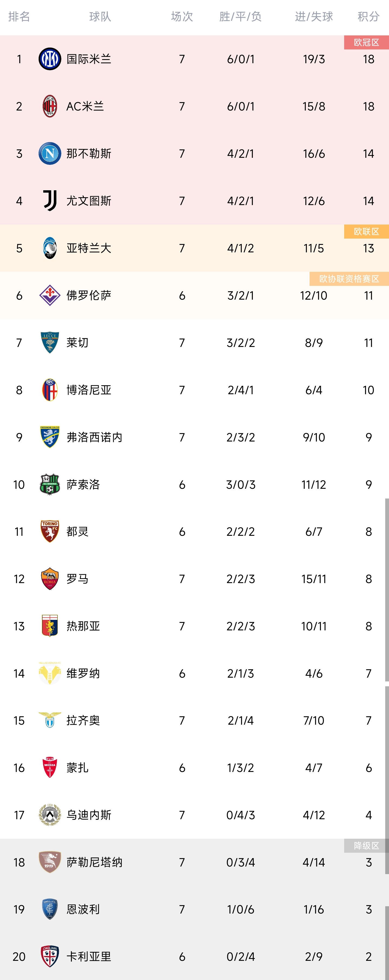Tap the AC Milan club logo
The image size is (389, 980).
pos(50,106)
